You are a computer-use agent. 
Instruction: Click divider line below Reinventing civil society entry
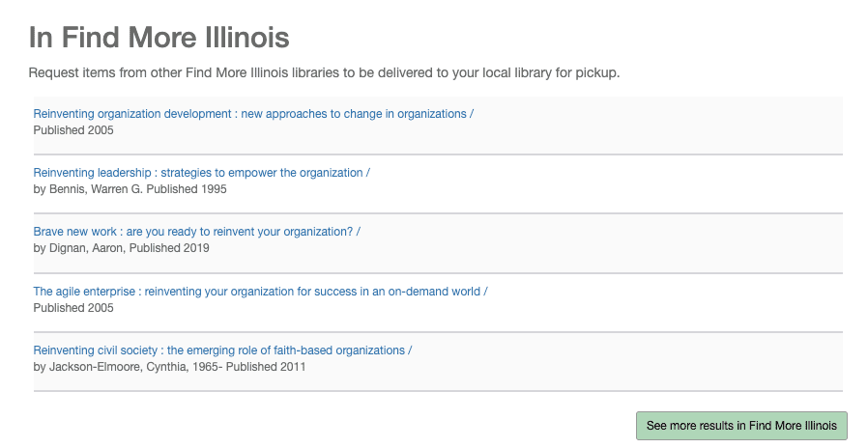[438, 391]
